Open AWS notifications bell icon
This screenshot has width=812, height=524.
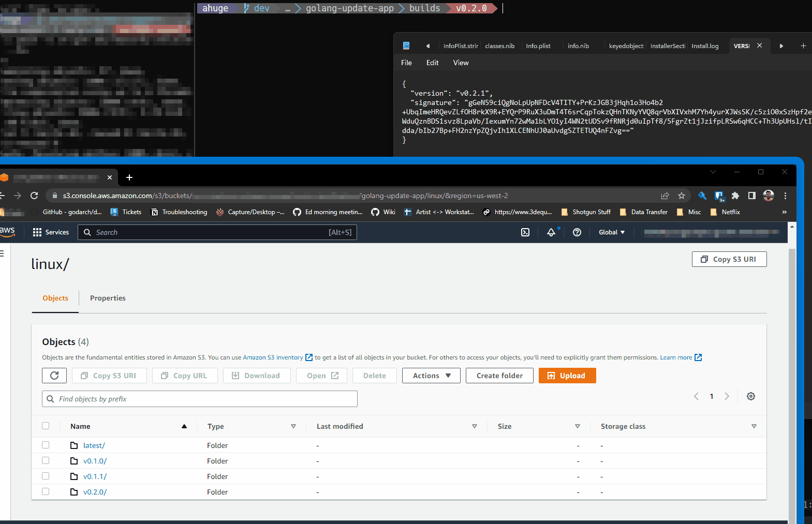(x=551, y=232)
